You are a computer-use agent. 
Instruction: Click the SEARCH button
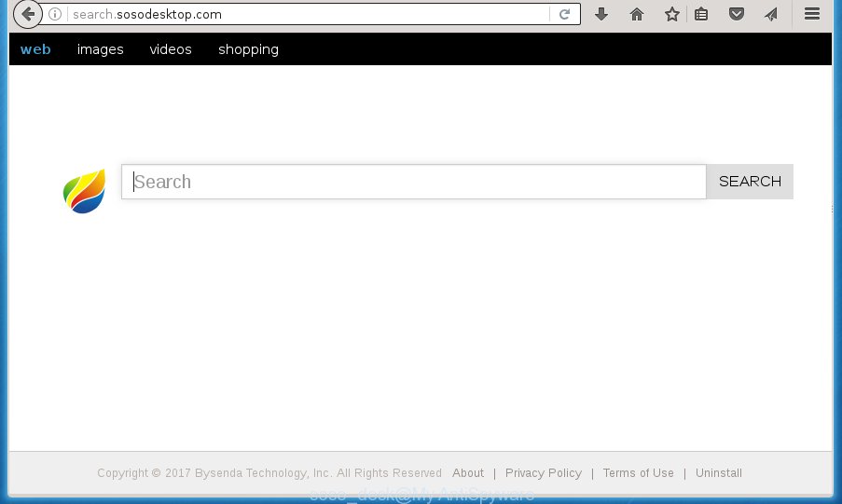pyautogui.click(x=750, y=182)
